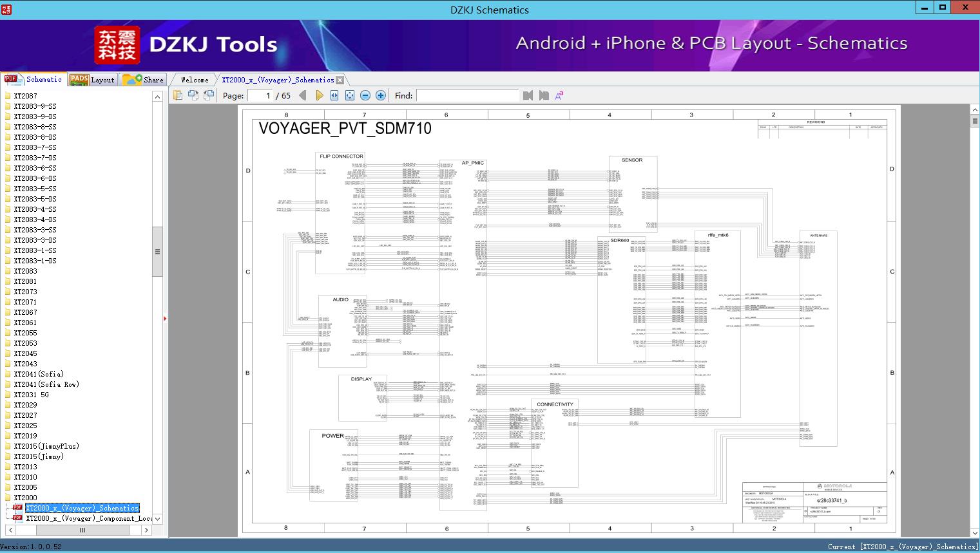Click the AP_PMIC block label on the schematic
The width and height of the screenshot is (980, 553).
tap(472, 163)
